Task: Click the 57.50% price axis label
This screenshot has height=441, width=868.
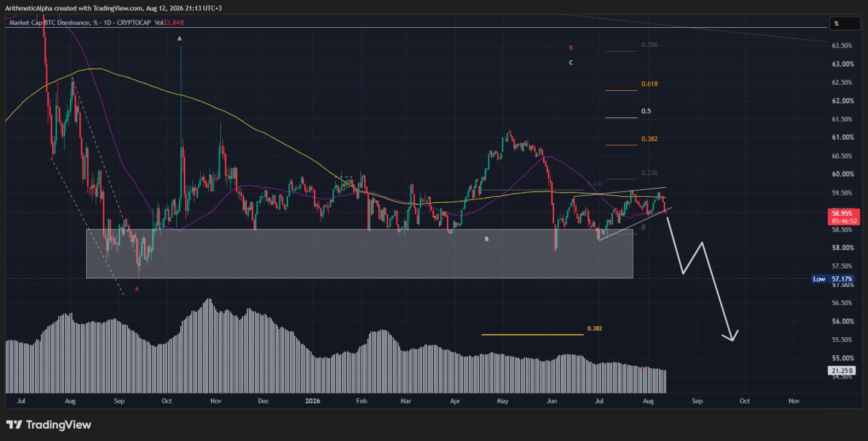Action: (842, 266)
